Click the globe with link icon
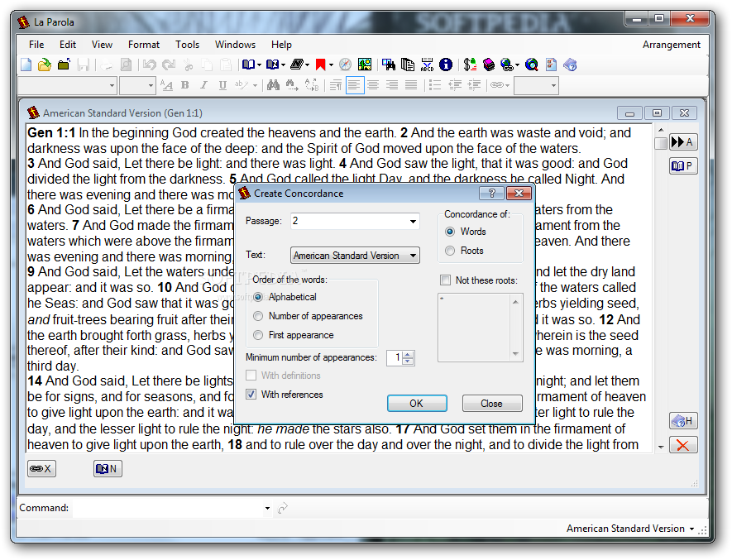 coord(507,65)
